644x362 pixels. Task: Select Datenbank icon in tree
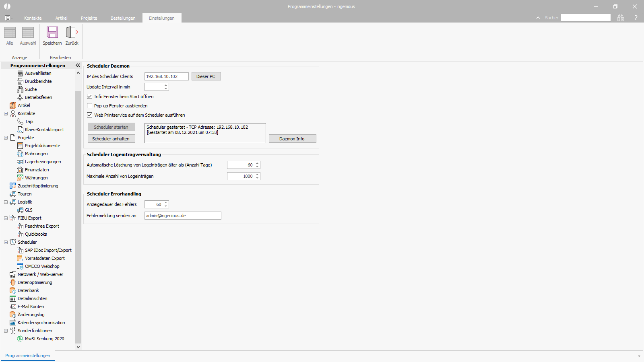click(x=13, y=290)
